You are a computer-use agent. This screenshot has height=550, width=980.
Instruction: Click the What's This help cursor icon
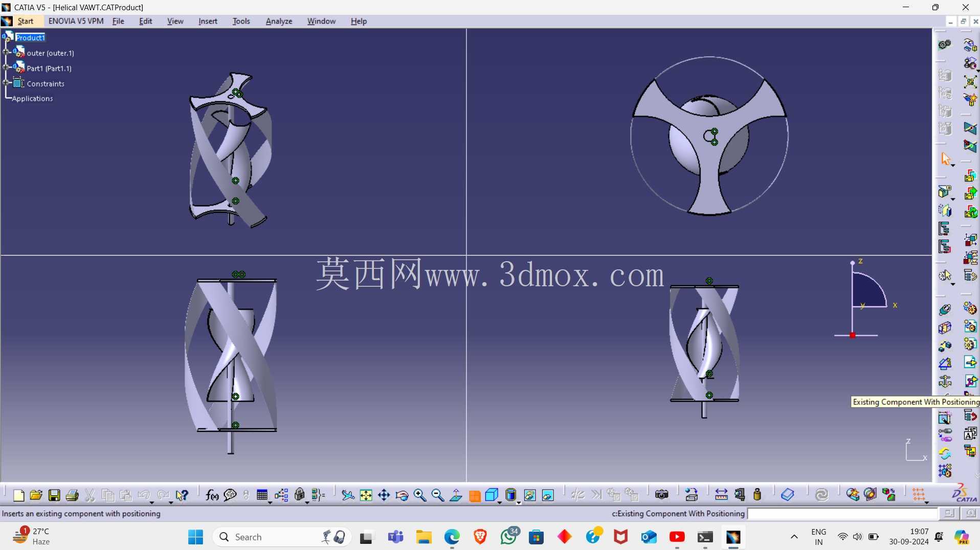point(182,495)
